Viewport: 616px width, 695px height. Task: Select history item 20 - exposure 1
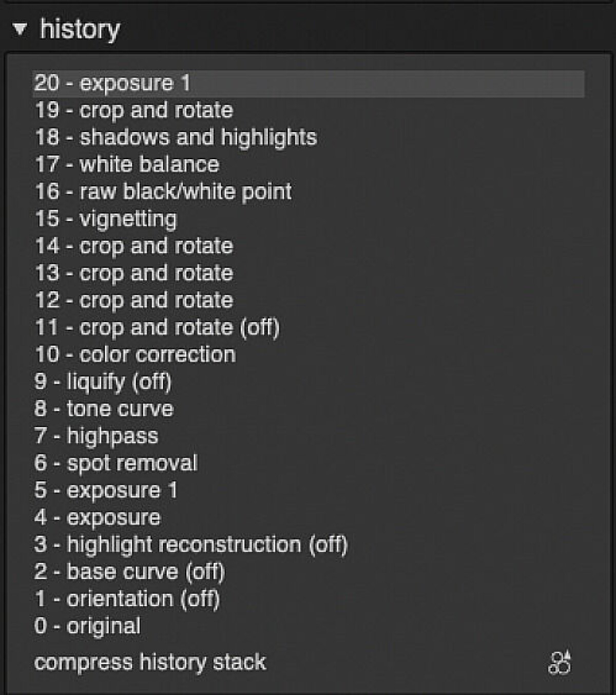click(309, 83)
